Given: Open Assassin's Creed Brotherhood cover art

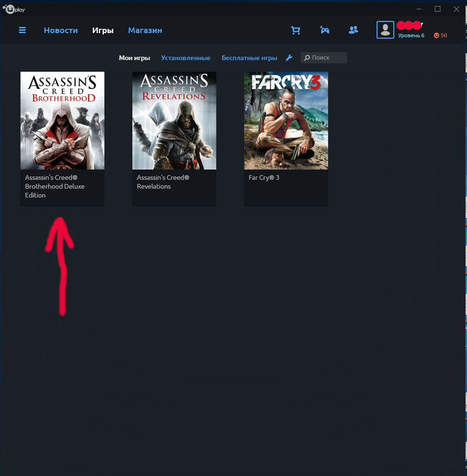Looking at the screenshot, I should (x=62, y=121).
